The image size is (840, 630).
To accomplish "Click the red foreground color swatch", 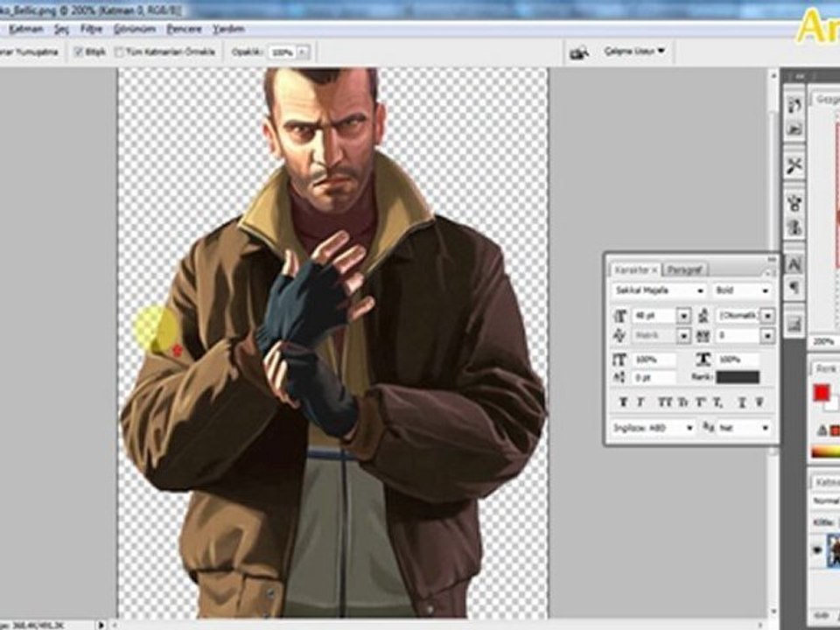I will (x=822, y=393).
